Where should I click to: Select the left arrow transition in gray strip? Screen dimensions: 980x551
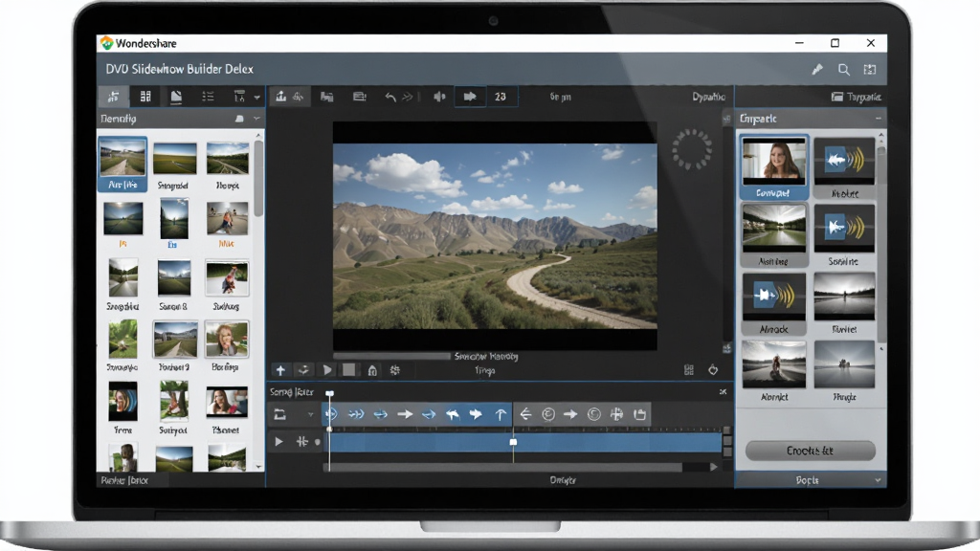click(525, 414)
